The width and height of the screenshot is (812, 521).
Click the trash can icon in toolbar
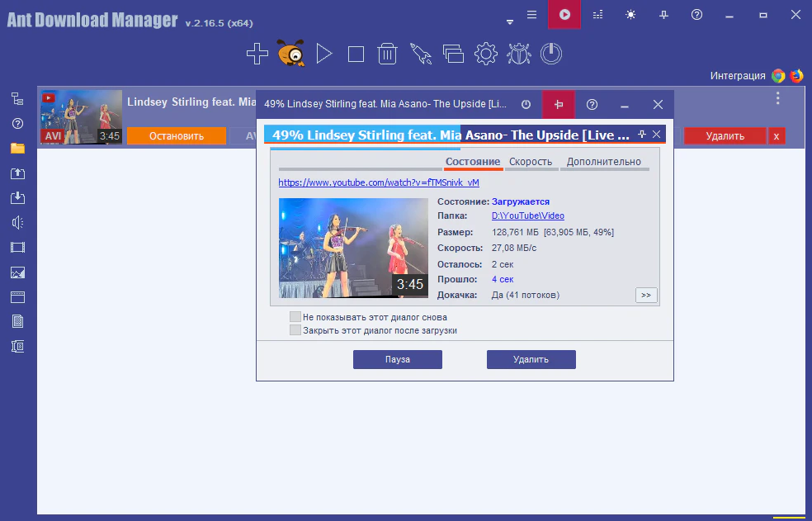point(387,54)
